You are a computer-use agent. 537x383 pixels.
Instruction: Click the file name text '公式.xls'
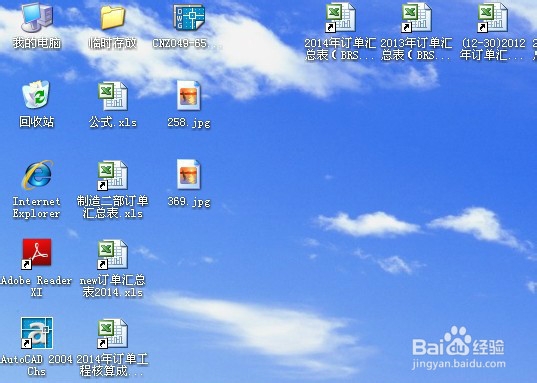click(x=113, y=122)
